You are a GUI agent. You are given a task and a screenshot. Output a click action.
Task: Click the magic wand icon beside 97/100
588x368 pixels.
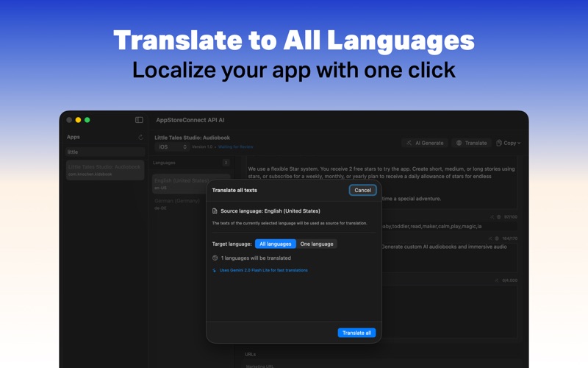(492, 217)
